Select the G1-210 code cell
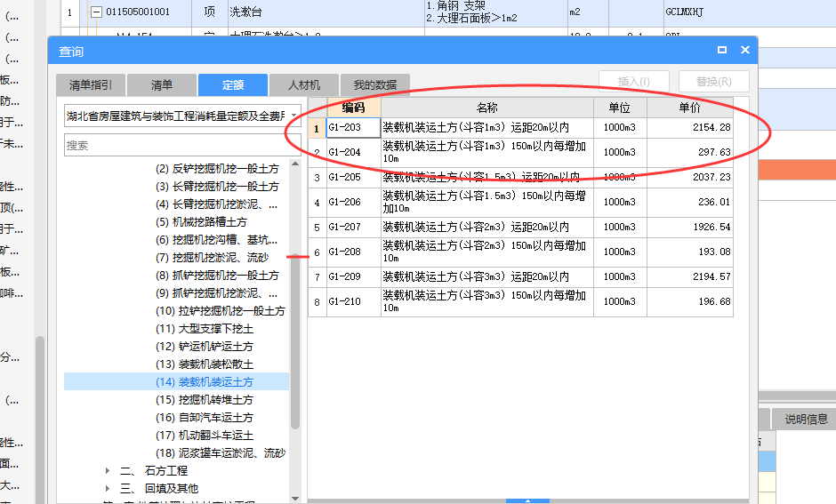Screen dimensions: 836x504 click(x=353, y=301)
